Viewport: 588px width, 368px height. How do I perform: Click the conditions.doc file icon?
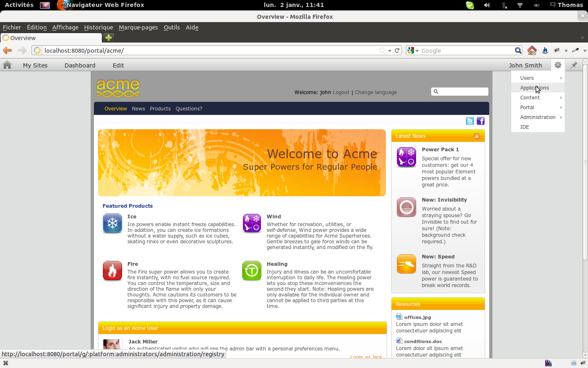pyautogui.click(x=399, y=341)
